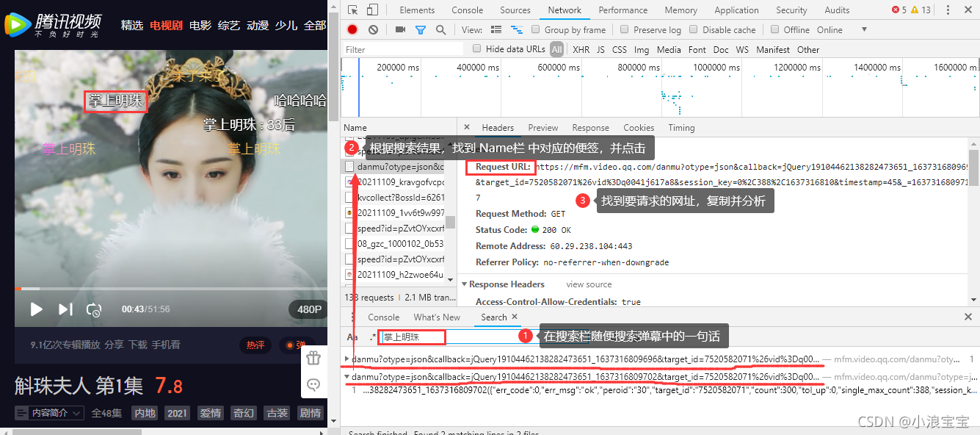Skip to next episode button
980x435 pixels.
(x=65, y=309)
